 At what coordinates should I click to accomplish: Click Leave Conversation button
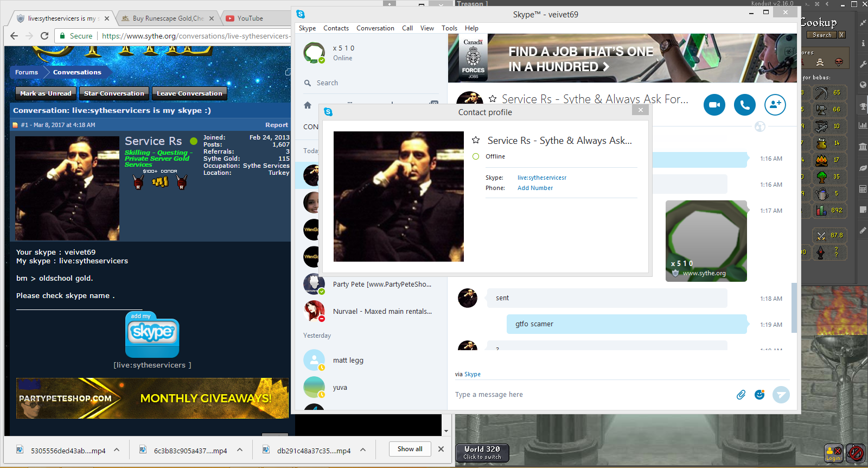(189, 93)
